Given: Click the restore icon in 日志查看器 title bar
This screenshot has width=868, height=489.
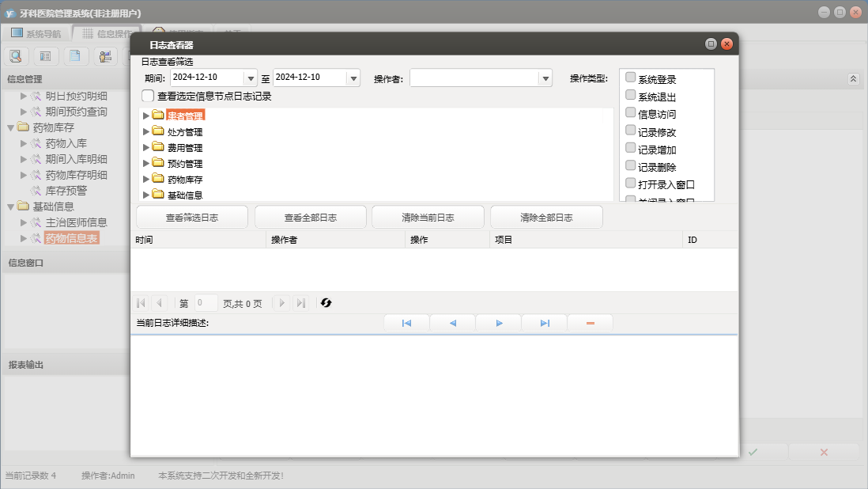Looking at the screenshot, I should [710, 44].
